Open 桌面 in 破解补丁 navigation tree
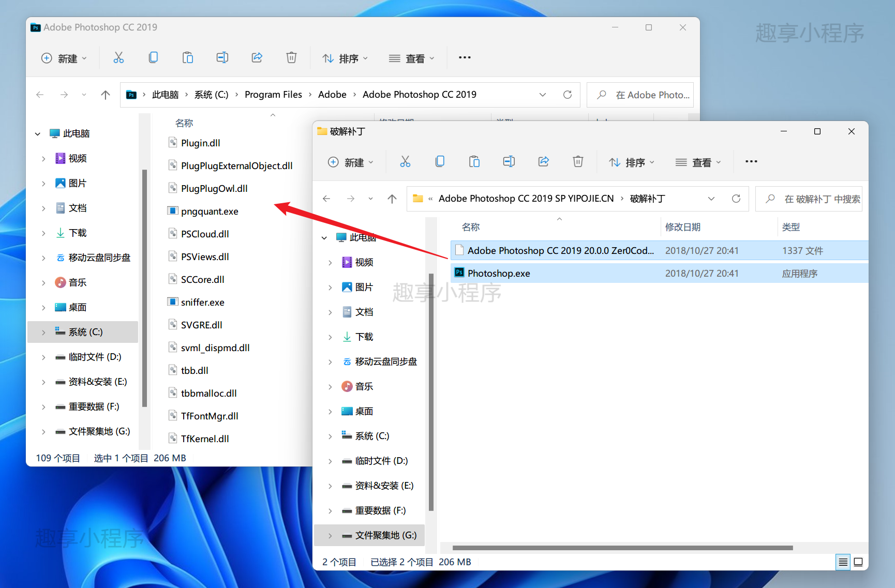Image resolution: width=895 pixels, height=588 pixels. [364, 411]
